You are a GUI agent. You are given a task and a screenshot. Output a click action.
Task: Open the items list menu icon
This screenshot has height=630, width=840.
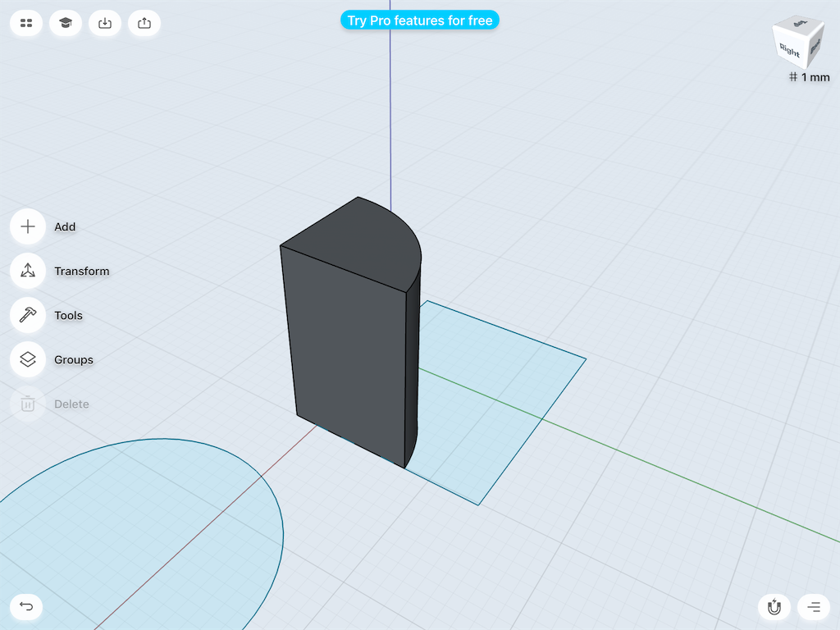pos(814,607)
